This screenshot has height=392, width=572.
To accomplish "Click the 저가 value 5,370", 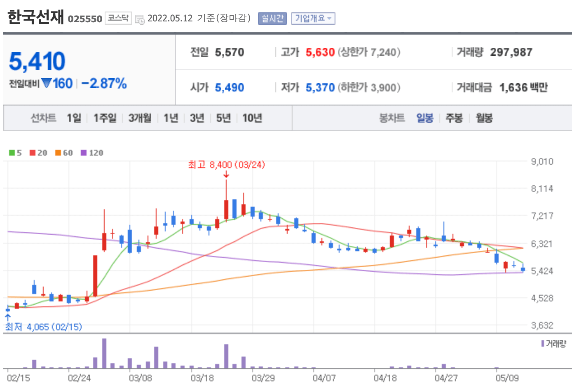I will 320,88.
